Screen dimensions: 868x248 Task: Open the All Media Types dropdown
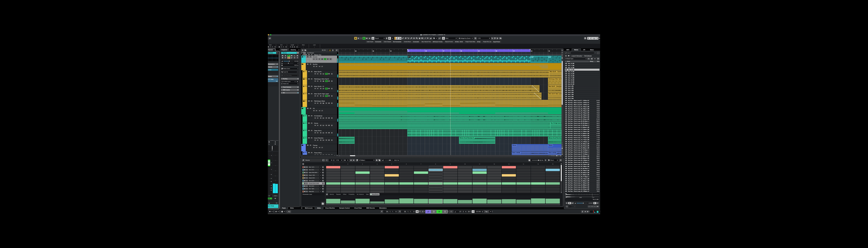pos(576,59)
